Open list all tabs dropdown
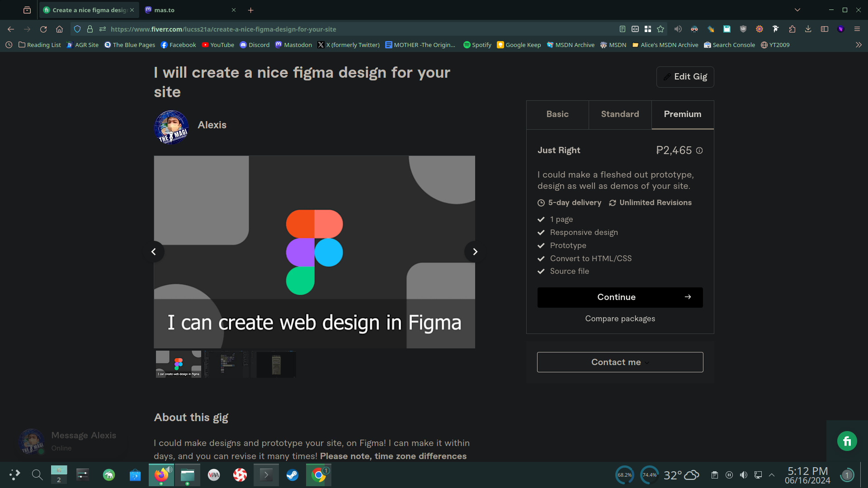868x488 pixels. point(797,9)
